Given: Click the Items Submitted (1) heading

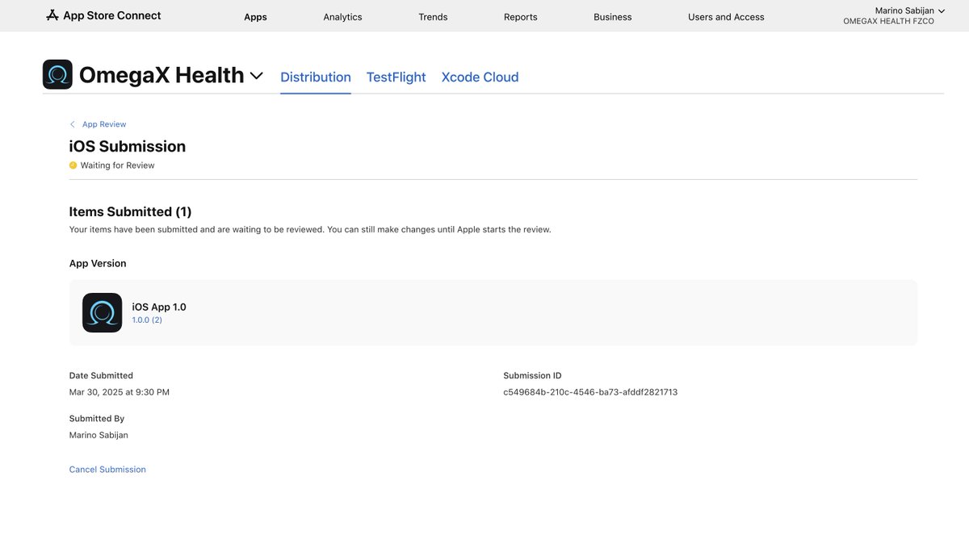Looking at the screenshot, I should [x=131, y=211].
